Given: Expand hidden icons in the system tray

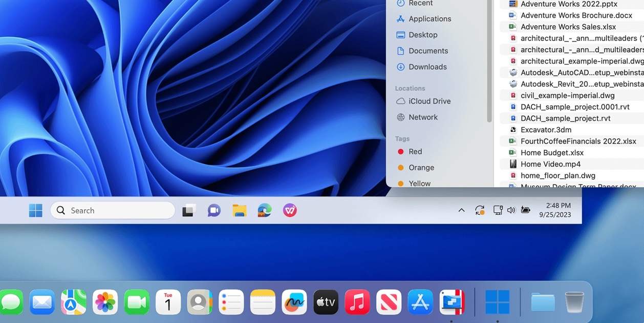Looking at the screenshot, I should (461, 210).
